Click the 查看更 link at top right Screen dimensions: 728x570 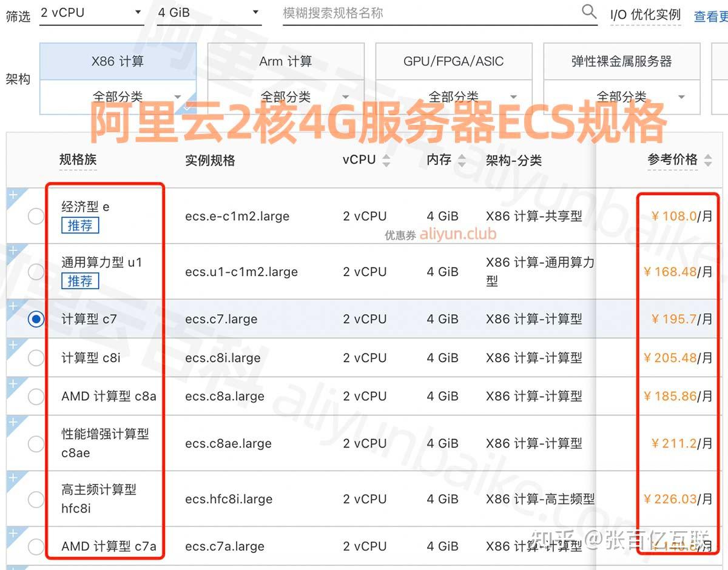713,16
